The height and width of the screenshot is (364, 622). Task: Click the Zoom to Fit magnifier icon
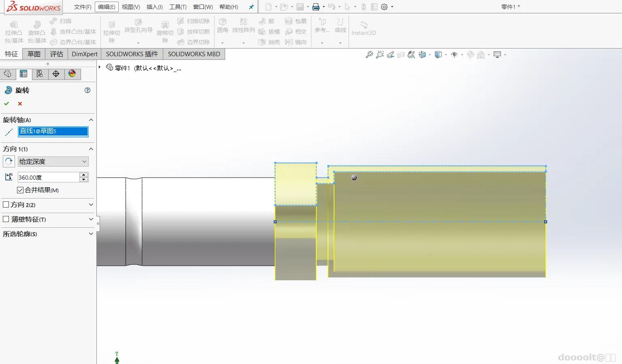click(369, 55)
